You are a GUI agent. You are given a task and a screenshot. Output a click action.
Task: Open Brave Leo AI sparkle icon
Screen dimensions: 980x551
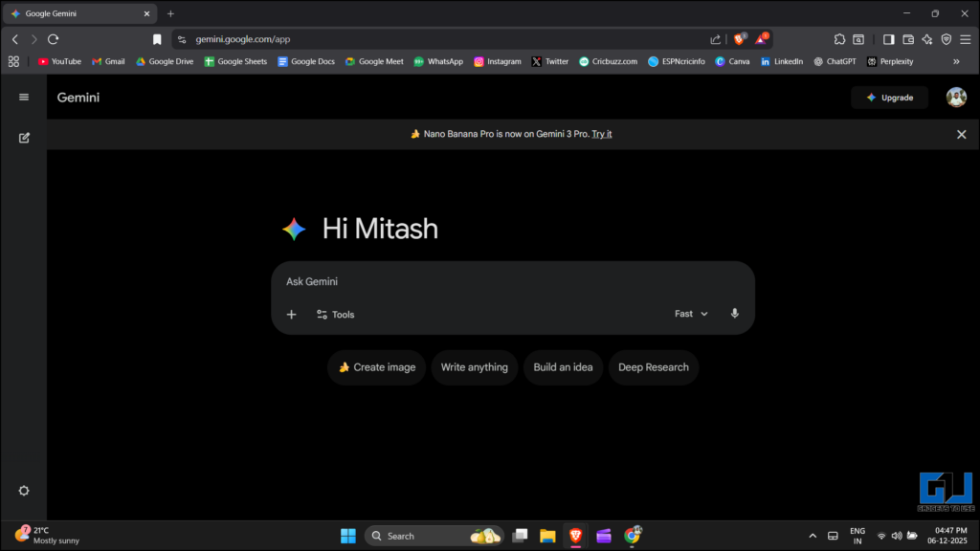[x=926, y=39]
